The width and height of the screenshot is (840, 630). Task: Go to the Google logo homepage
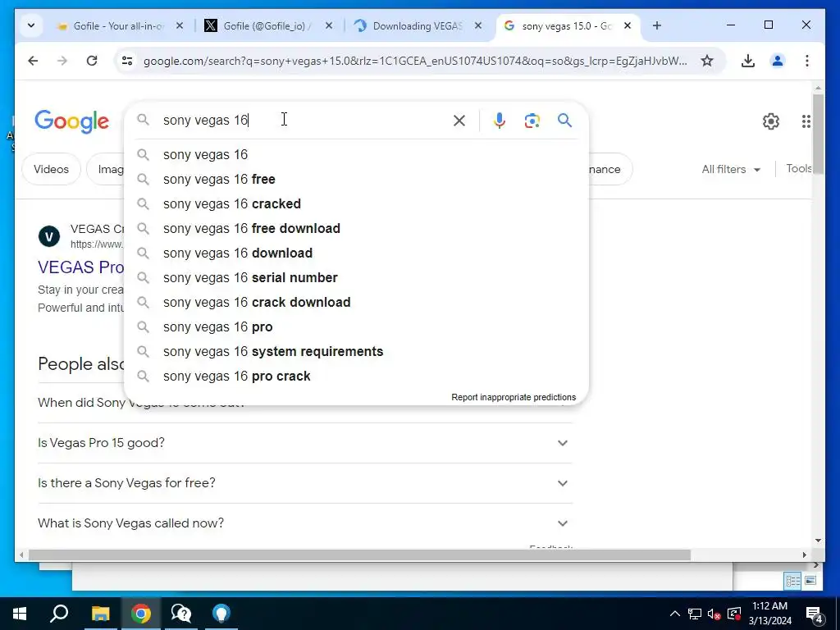tap(72, 121)
